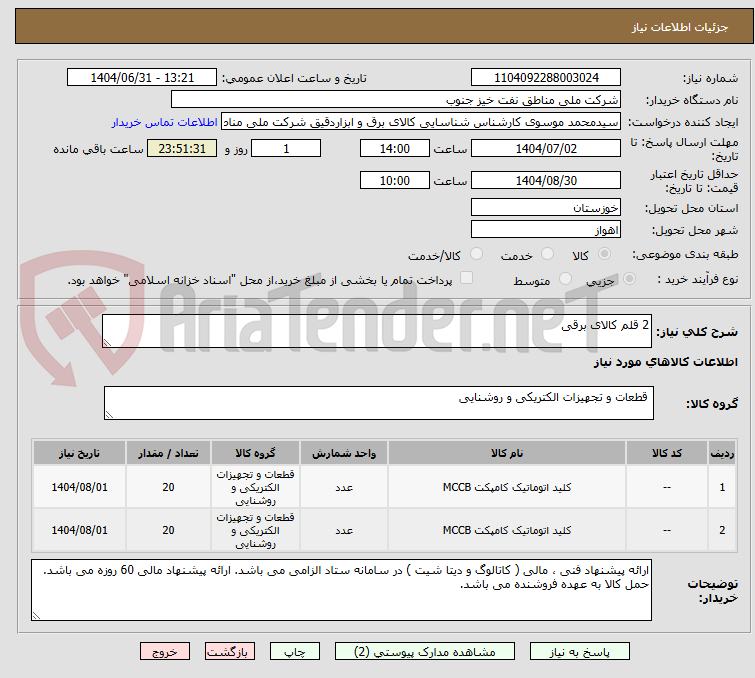Image resolution: width=755 pixels, height=678 pixels.
Task: Open اطلاعات تماس خریدار link
Action: tap(165, 122)
